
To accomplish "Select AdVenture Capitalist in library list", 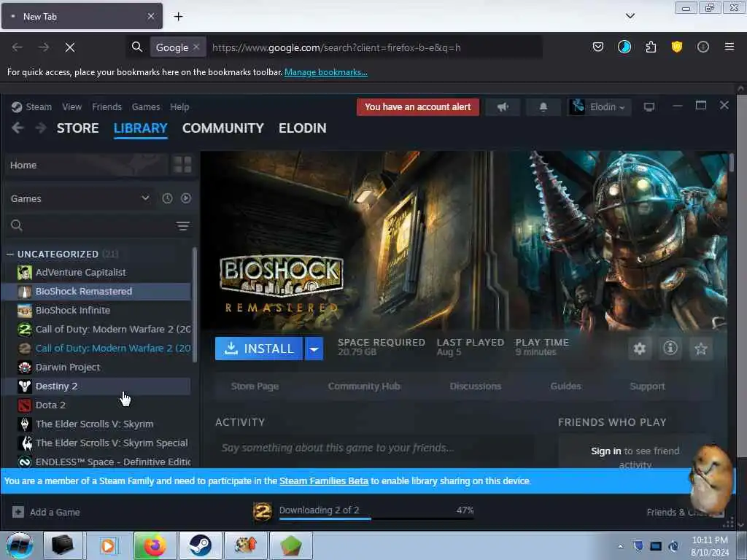I will point(96,273).
